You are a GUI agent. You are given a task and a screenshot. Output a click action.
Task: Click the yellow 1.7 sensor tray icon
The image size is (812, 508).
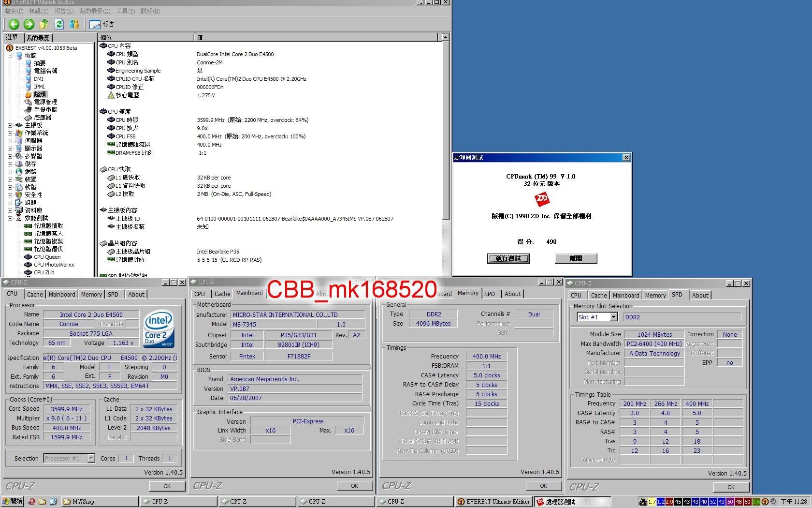(x=652, y=502)
